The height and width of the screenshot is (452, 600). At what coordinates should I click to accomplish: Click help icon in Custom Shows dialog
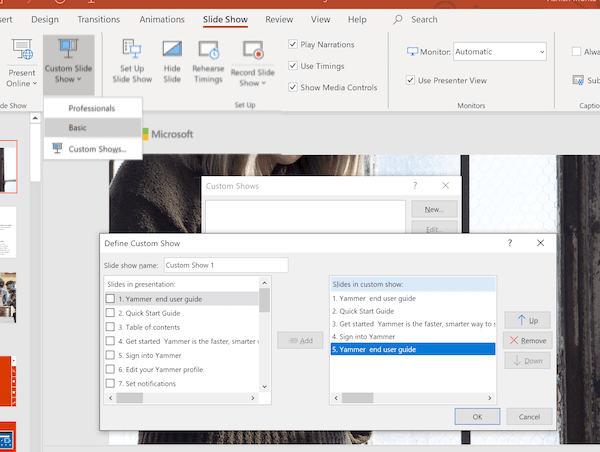(415, 186)
